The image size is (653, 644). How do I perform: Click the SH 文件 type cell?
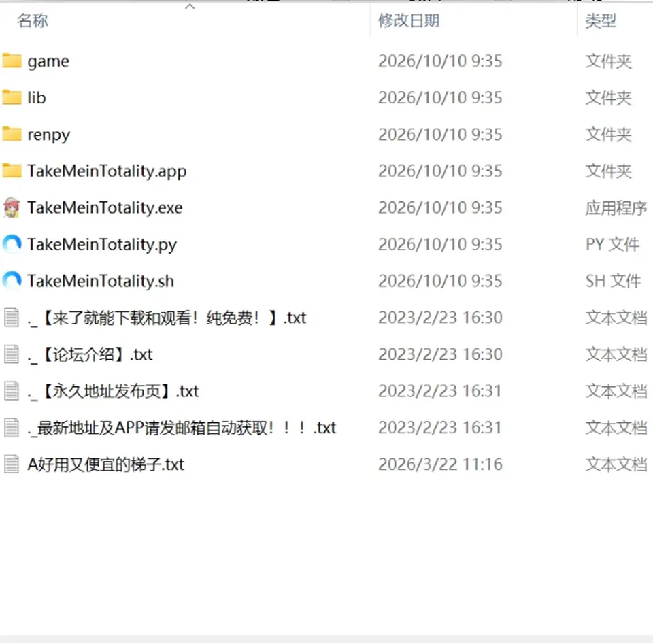pos(613,281)
